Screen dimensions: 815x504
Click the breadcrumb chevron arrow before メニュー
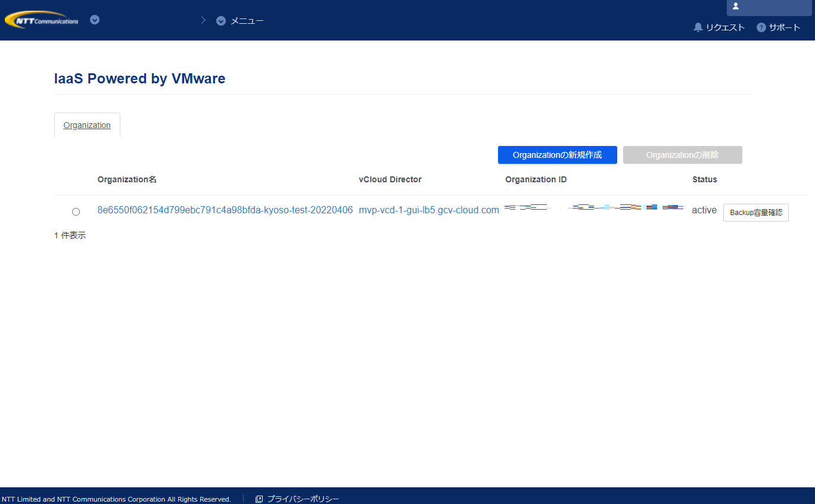203,20
